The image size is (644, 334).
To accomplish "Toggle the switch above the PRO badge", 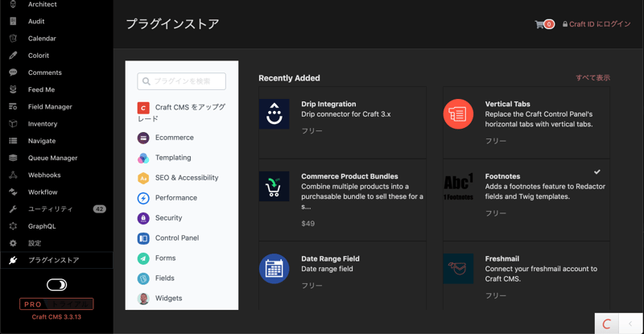I will tap(56, 285).
